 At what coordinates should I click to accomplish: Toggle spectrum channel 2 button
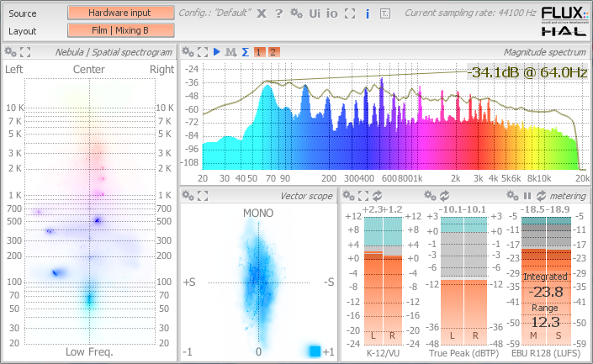tap(273, 52)
